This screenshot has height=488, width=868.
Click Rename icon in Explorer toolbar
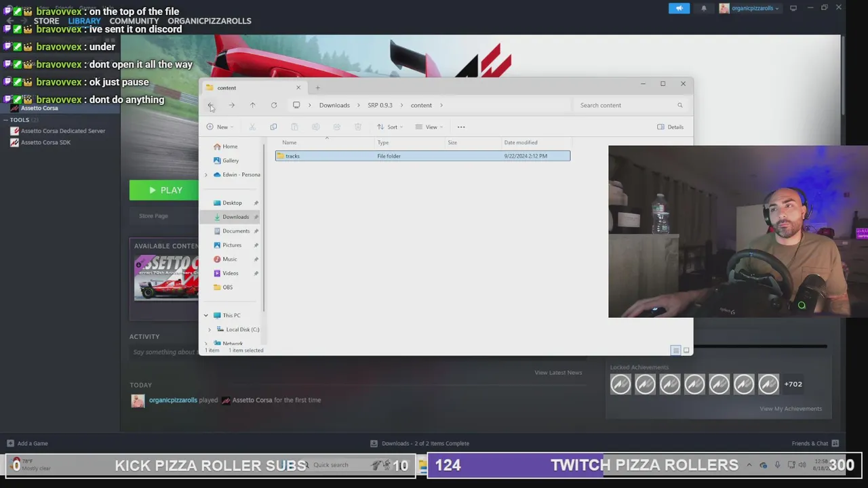click(x=315, y=127)
